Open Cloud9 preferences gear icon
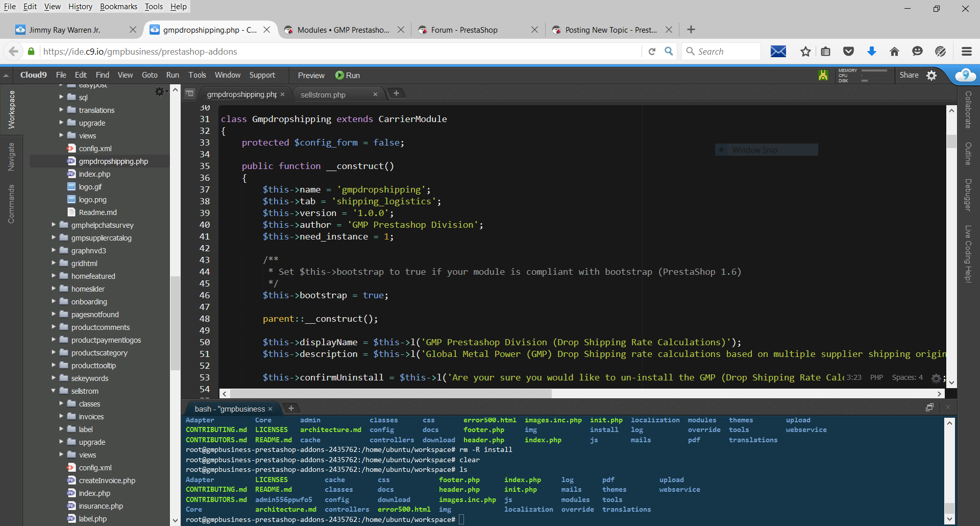 coord(932,76)
